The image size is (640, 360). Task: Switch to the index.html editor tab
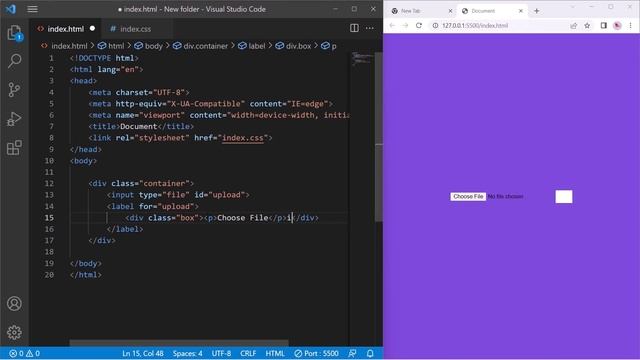click(x=65, y=29)
